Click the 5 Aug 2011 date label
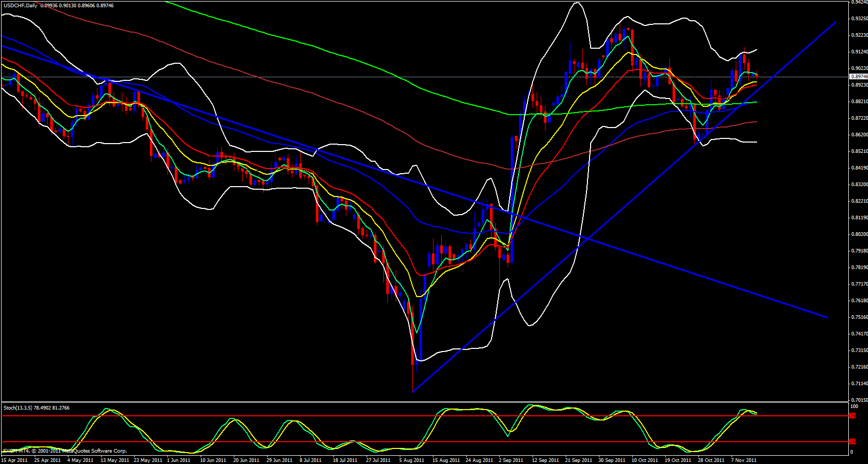Screen dimensions: 868x464 pos(412,460)
